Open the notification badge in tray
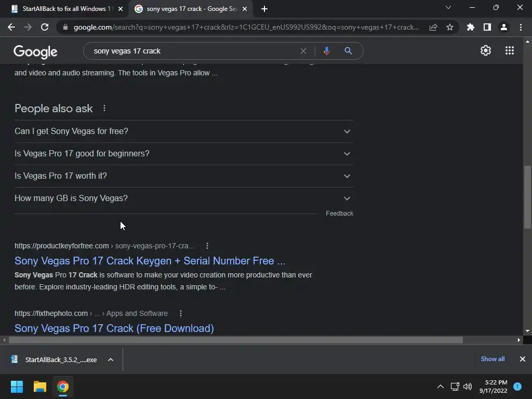This screenshot has height=399, width=532. coord(517,387)
